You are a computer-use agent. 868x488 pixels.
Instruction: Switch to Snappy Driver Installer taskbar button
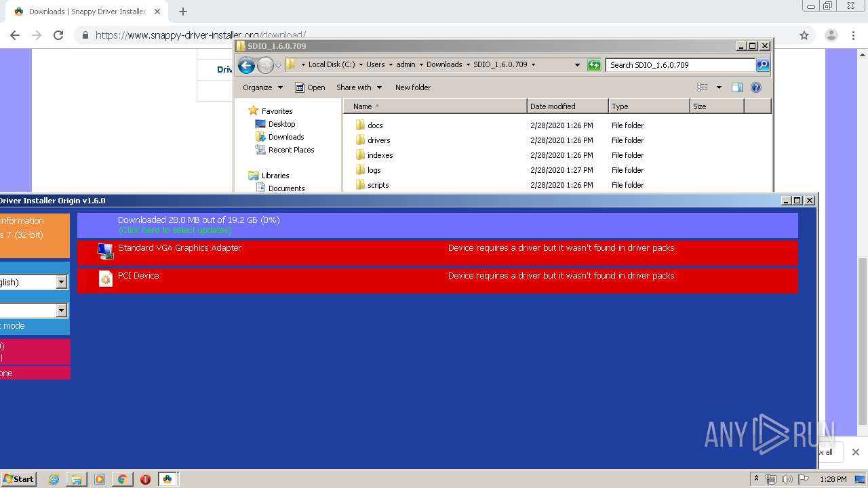point(168,479)
